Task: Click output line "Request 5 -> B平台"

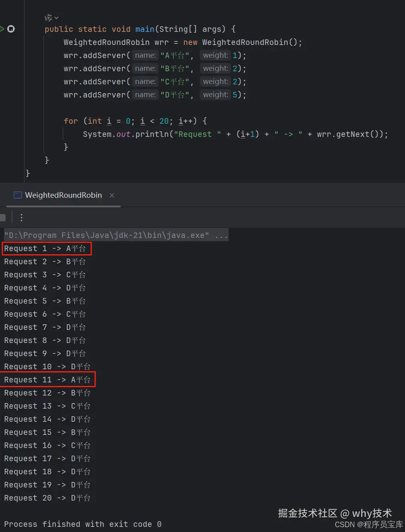Action: pyautogui.click(x=45, y=301)
